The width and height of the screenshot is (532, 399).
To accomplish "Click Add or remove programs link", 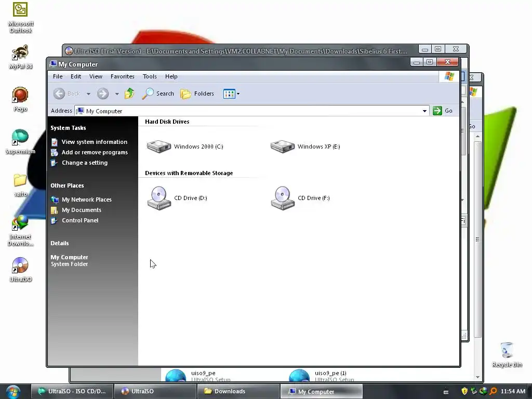I will tap(95, 152).
